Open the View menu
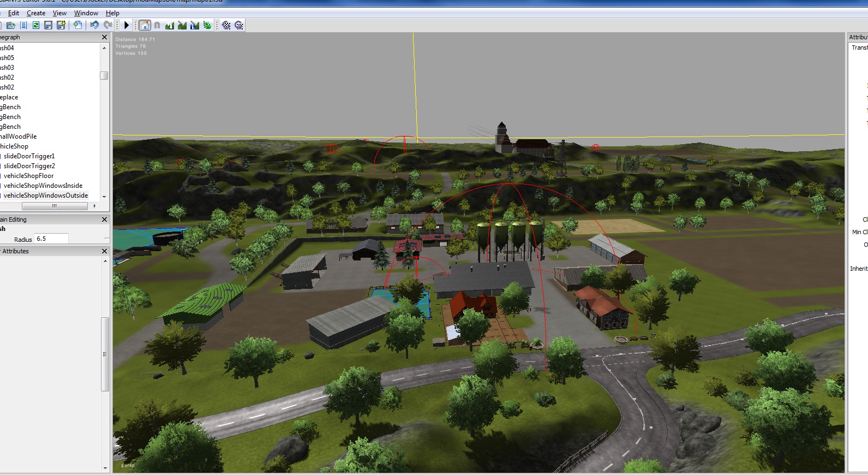Image resolution: width=868 pixels, height=475 pixels. [x=59, y=13]
